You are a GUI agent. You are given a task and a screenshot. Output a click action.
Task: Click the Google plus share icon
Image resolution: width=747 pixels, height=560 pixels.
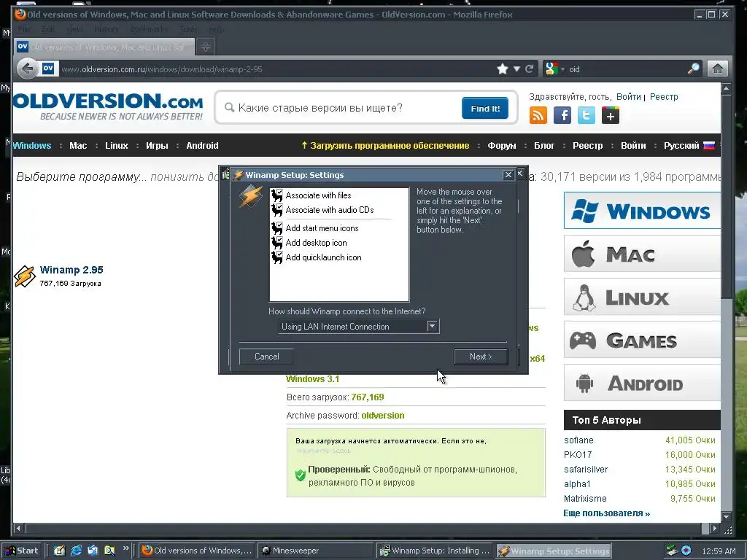pyautogui.click(x=611, y=116)
